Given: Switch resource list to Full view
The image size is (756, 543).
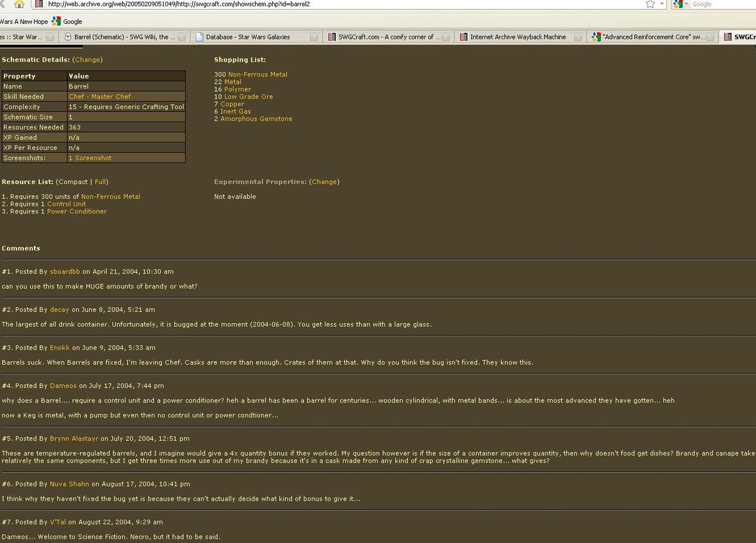Looking at the screenshot, I should tap(101, 182).
